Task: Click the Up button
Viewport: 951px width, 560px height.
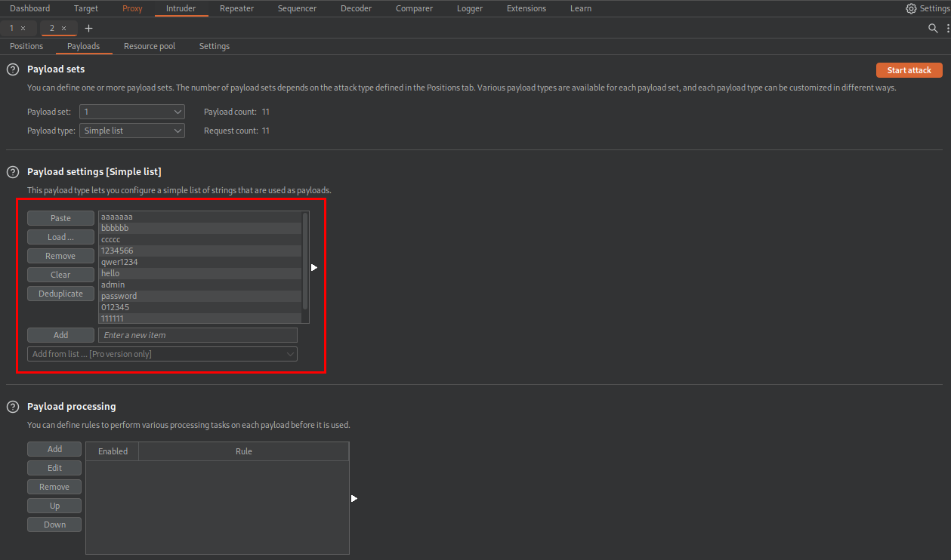Action: 54,506
